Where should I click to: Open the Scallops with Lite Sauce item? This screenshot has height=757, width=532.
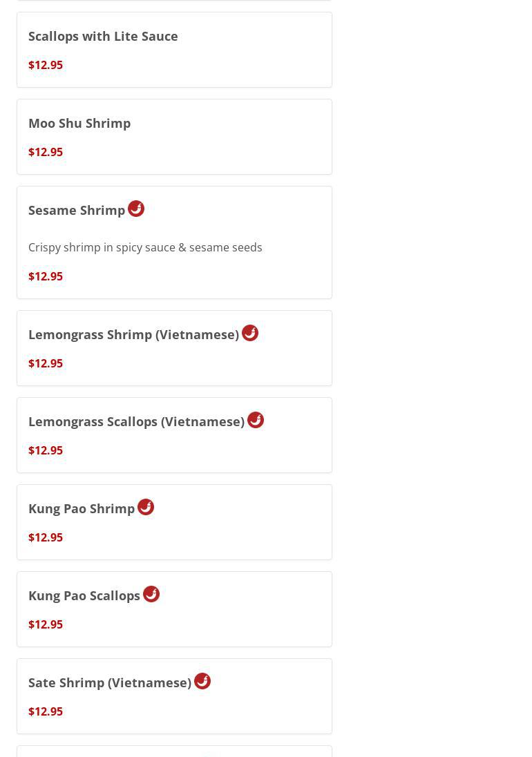point(103,36)
